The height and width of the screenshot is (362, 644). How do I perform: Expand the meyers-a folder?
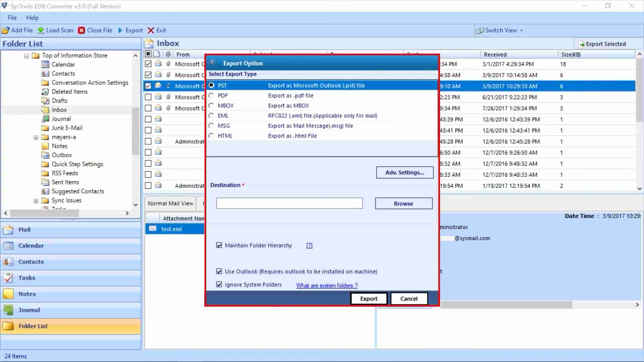pos(36,137)
